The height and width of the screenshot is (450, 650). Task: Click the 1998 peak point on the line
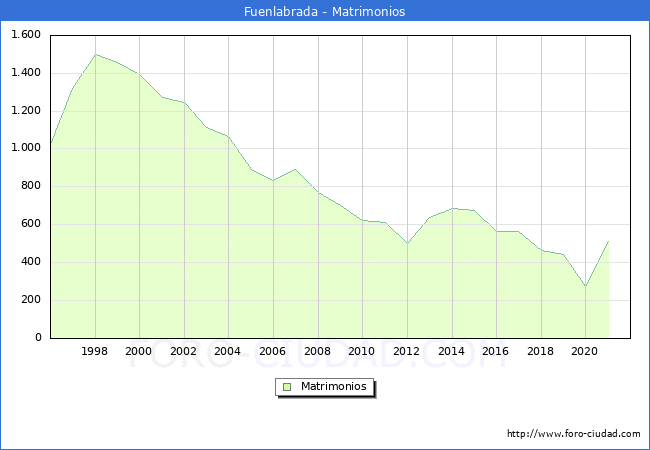(x=95, y=55)
